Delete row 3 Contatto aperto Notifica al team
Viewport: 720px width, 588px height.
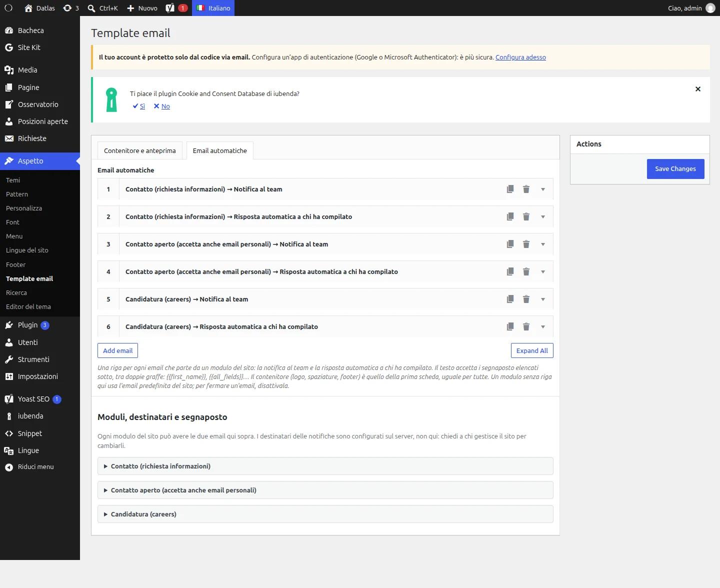tap(526, 244)
